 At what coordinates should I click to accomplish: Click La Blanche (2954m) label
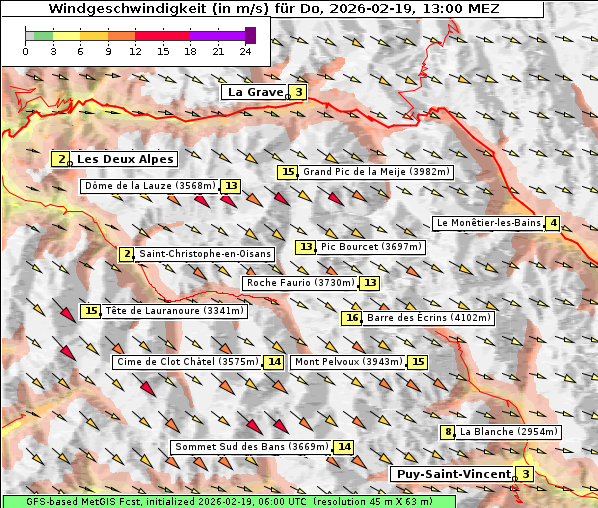508,432
